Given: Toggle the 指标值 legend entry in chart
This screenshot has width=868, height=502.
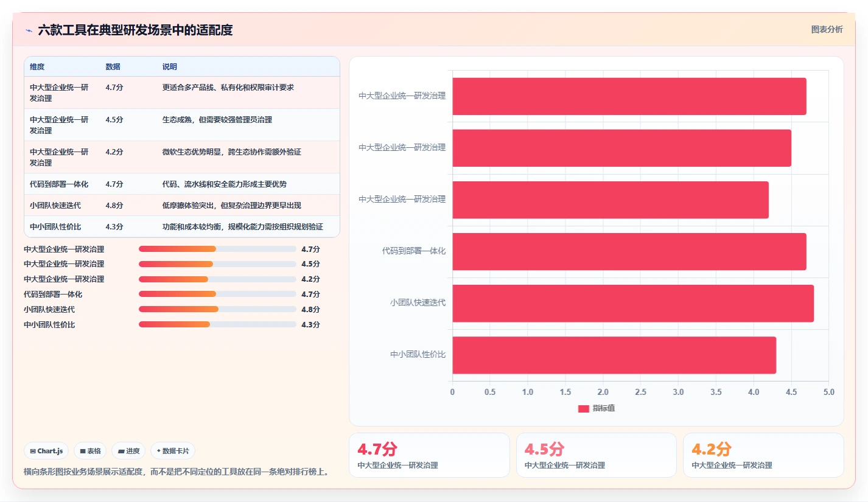Looking at the screenshot, I should (x=596, y=408).
